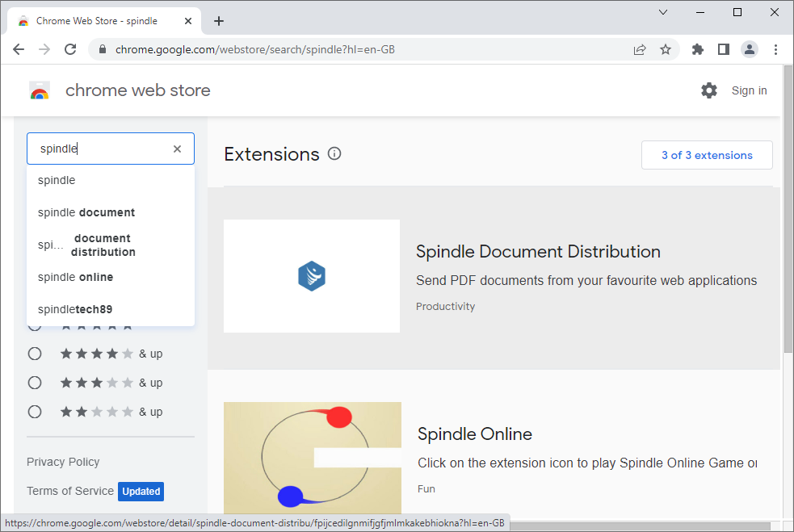The image size is (794, 532).
Task: Click the 'chrome web store' header title
Action: 138,90
